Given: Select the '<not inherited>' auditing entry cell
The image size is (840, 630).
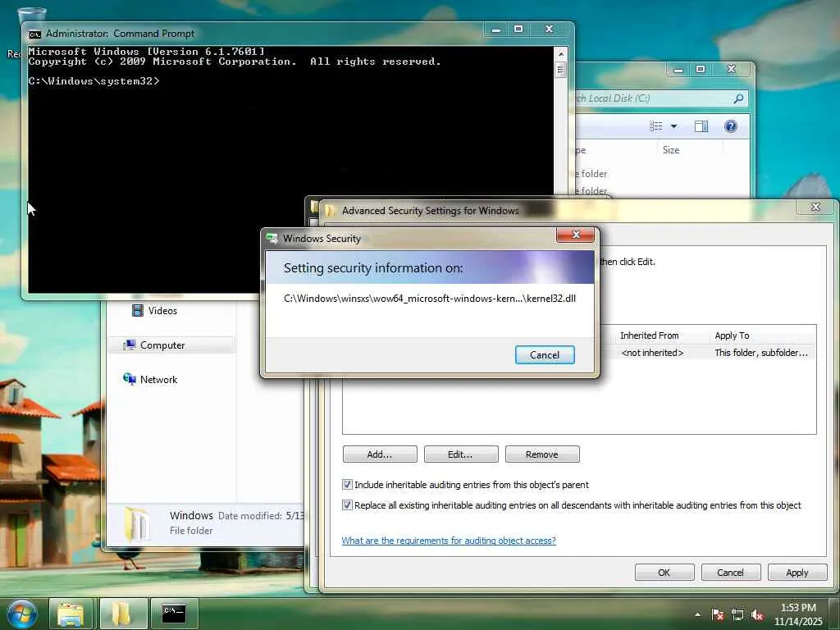Looking at the screenshot, I should click(652, 353).
